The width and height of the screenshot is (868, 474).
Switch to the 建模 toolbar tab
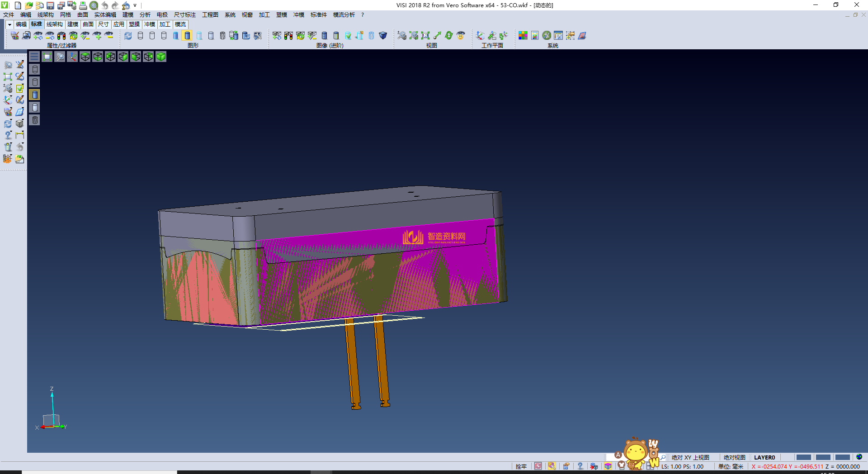pos(72,24)
